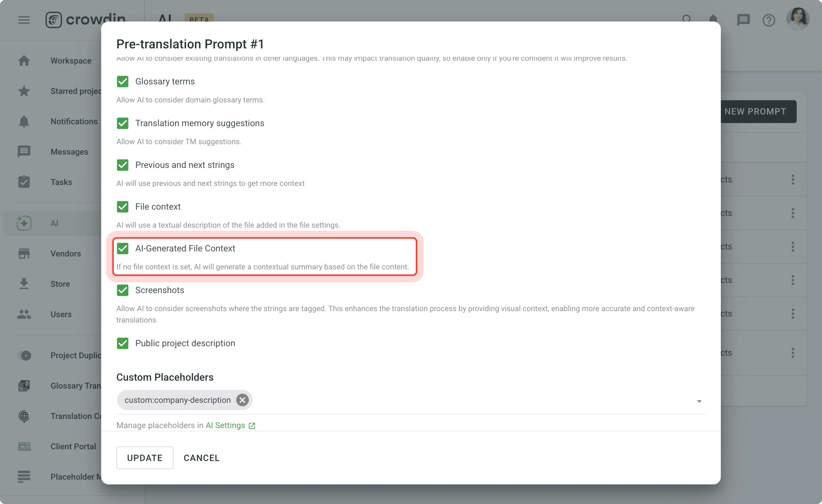Open the Tasks sidebar icon
This screenshot has width=822, height=504.
pos(23,182)
